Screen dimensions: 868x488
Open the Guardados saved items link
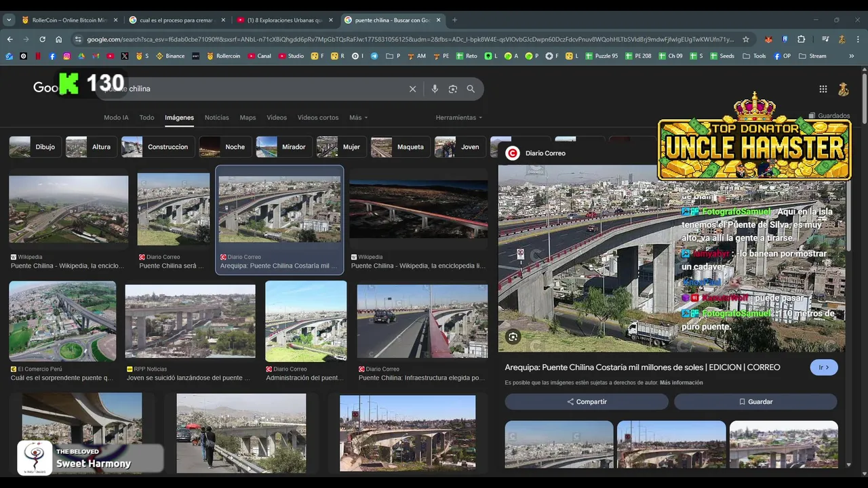829,116
